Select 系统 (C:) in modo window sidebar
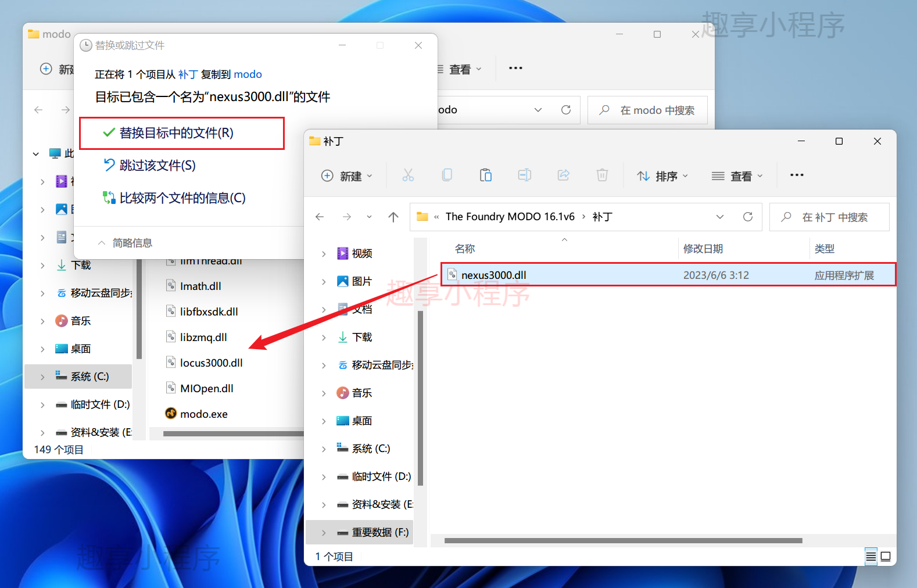This screenshot has width=917, height=588. pos(78,377)
